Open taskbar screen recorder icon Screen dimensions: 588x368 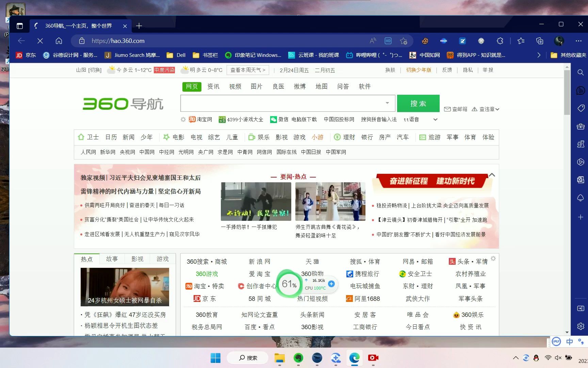pos(373,358)
